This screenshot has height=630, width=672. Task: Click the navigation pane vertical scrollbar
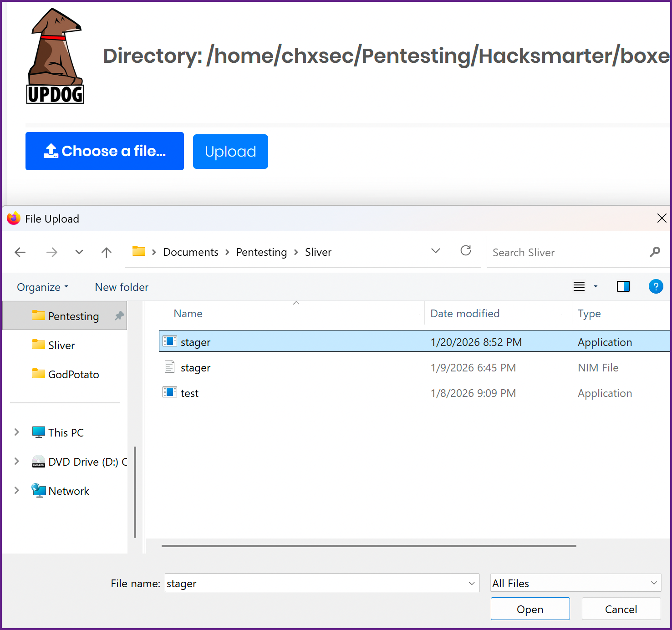(x=135, y=492)
